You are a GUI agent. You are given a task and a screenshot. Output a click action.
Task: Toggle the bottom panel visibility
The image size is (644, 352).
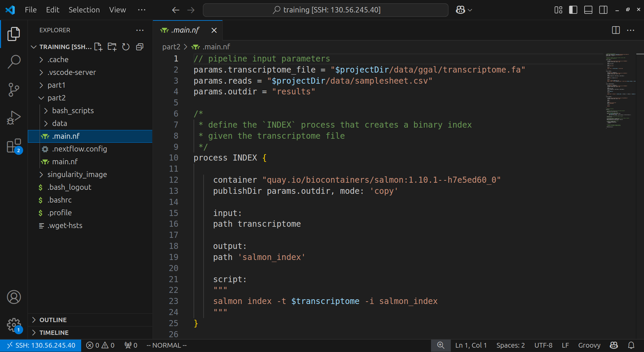tap(588, 10)
